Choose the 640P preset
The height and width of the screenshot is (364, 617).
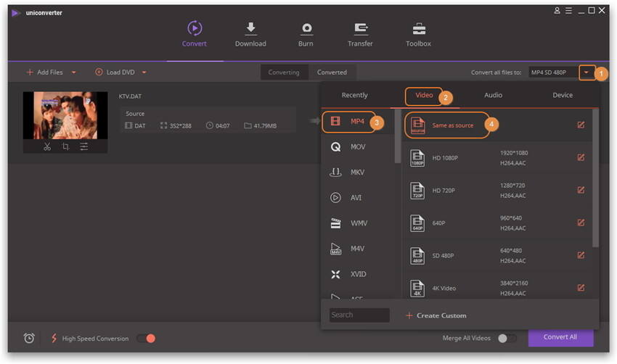pos(497,223)
